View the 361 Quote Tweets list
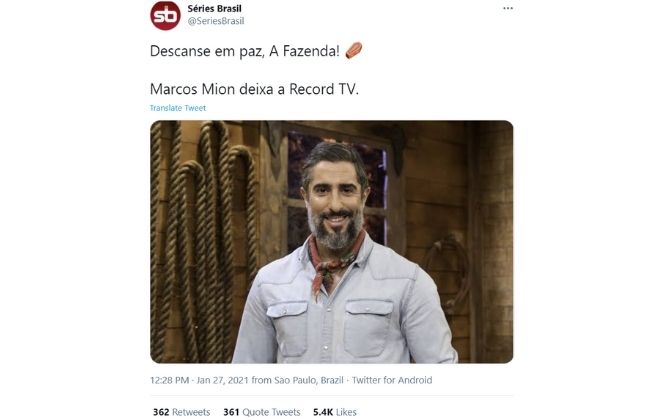662x420 pixels. 262,412
